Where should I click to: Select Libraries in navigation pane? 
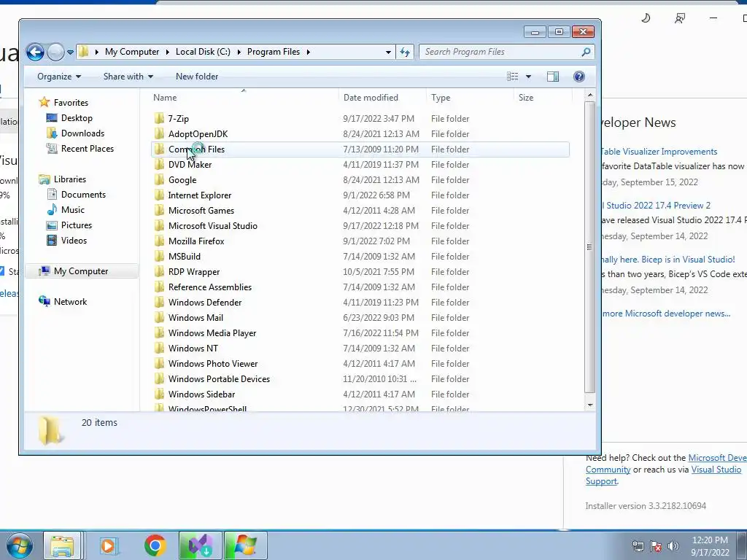tap(69, 179)
